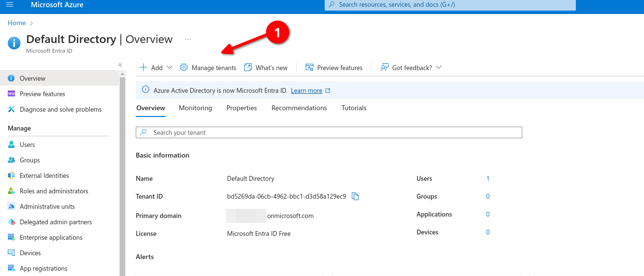Open the ellipsis more options menu

click(x=188, y=39)
